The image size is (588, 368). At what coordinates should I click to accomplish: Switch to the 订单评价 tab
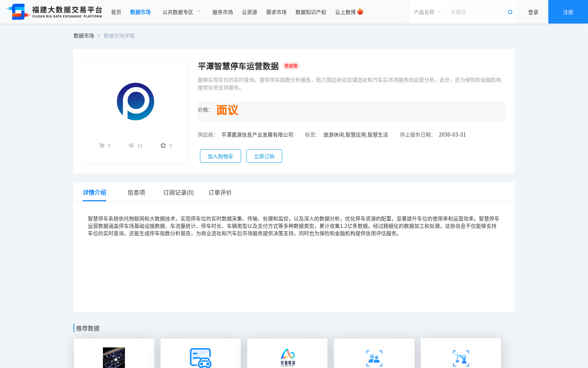click(220, 192)
